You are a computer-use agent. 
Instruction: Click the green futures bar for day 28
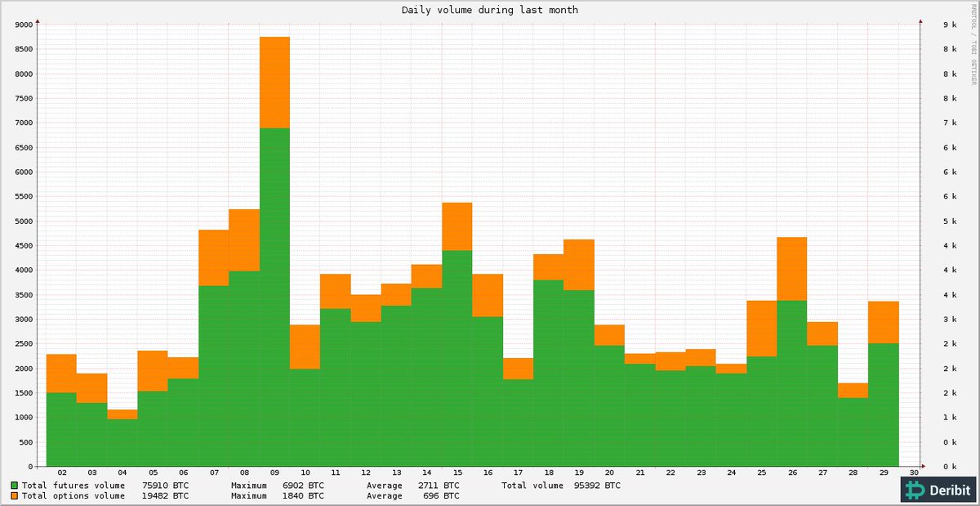tap(853, 432)
